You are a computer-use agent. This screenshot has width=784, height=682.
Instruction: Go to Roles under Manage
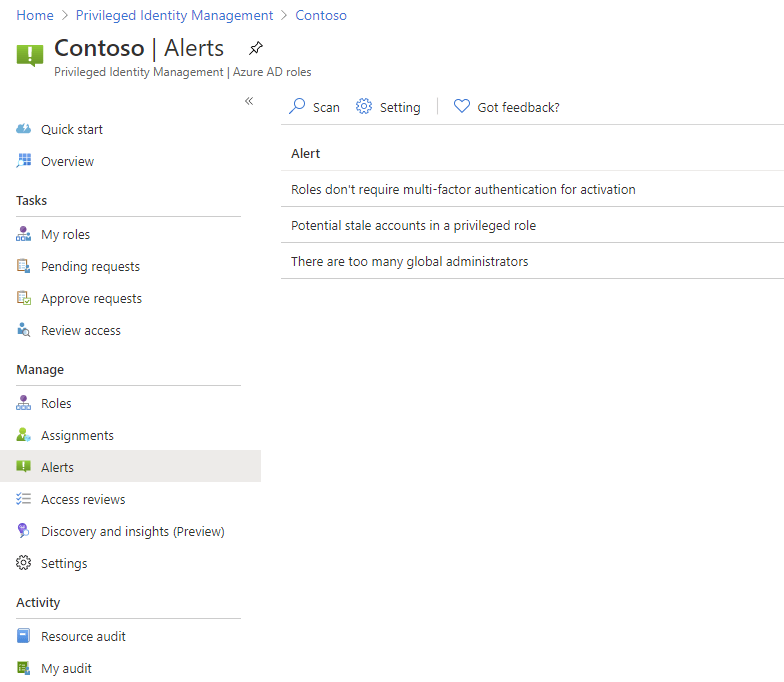[x=56, y=404]
